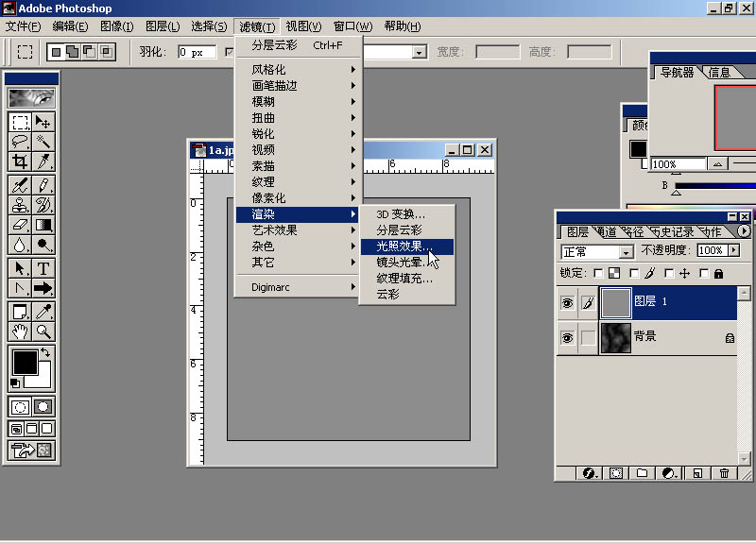Select the History Brush tool
The image size is (756, 544).
click(x=43, y=205)
